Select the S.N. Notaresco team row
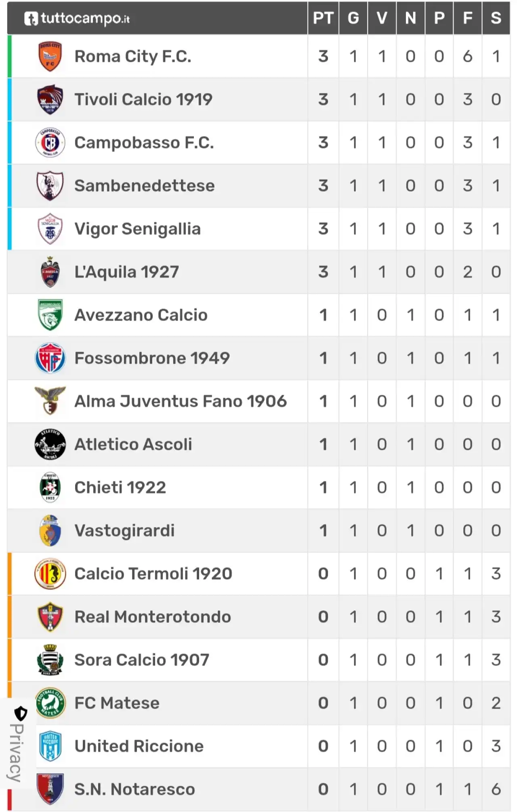The image size is (517, 812). pyautogui.click(x=258, y=789)
